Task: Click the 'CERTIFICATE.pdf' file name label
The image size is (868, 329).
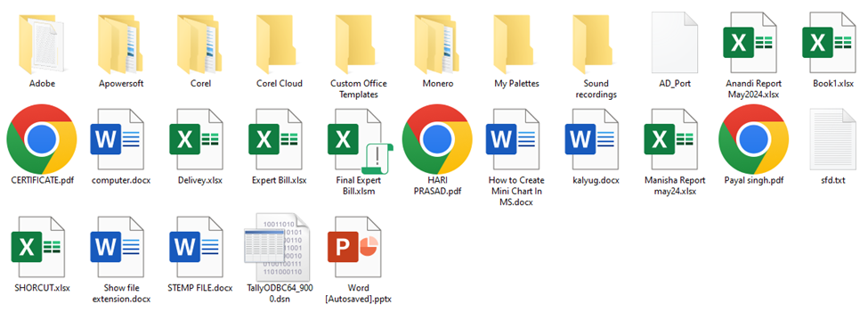Action: tap(42, 180)
